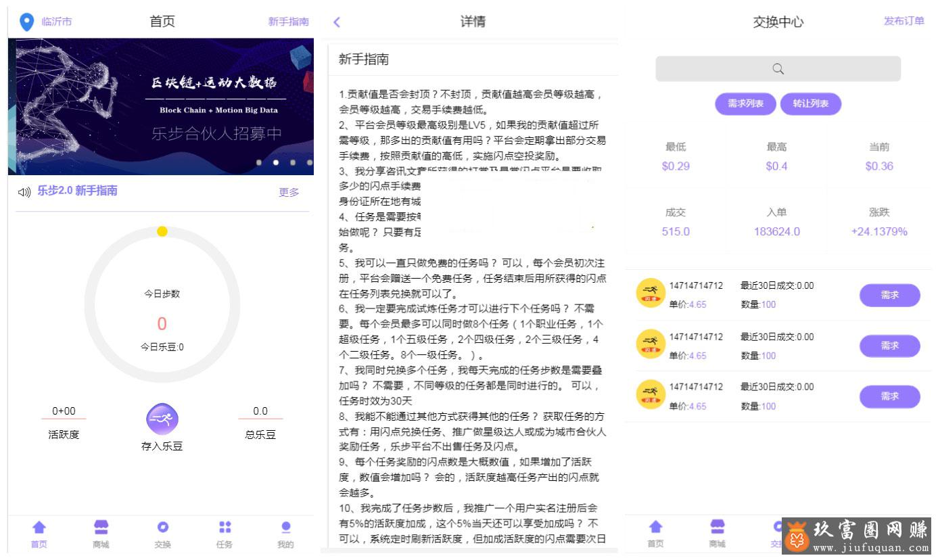Switch to the 需求列表 list
This screenshot has height=560, width=938.
tap(745, 103)
